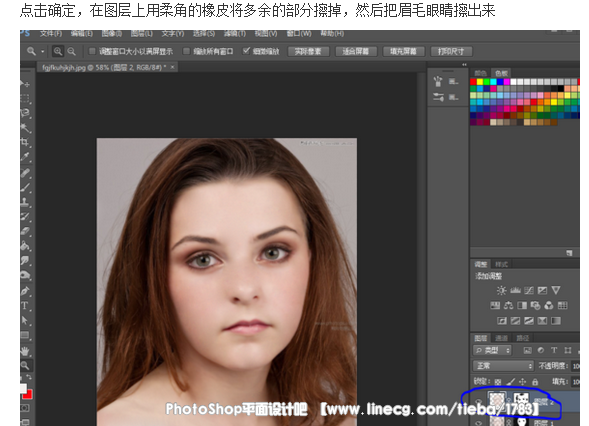Select the Eyedropper tool

tap(25, 157)
